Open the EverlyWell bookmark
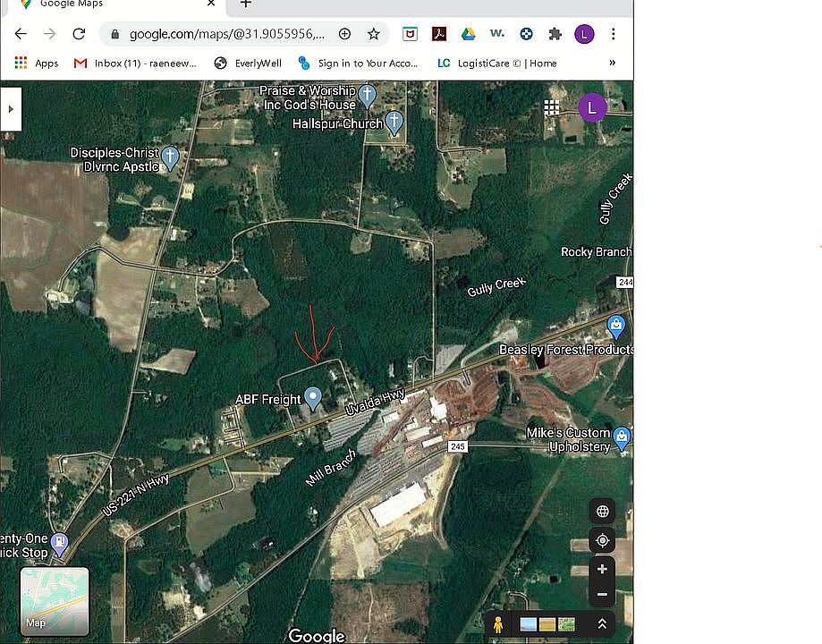822x644 pixels. click(x=248, y=63)
